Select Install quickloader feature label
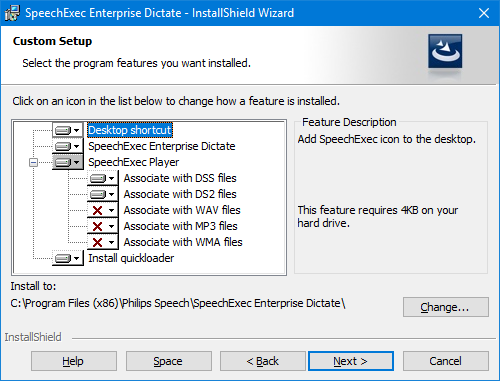This screenshot has height=381, width=500. pyautogui.click(x=131, y=258)
